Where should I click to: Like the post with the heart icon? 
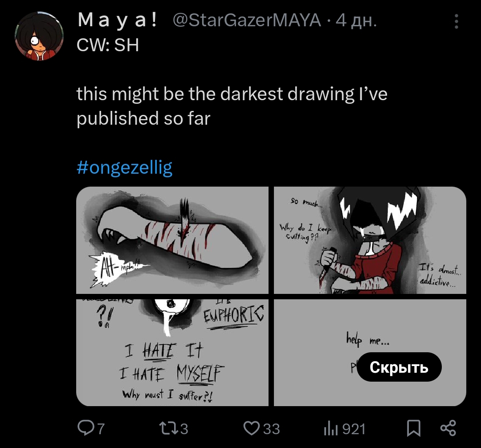[x=252, y=428]
